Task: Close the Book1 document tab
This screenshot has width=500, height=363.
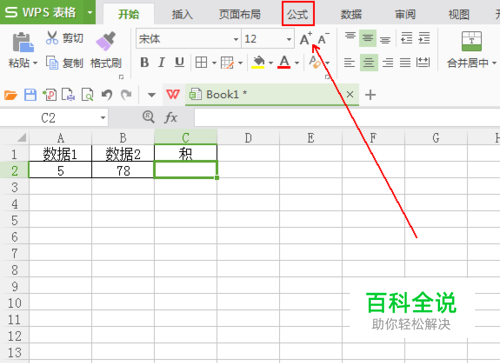Action: point(350,95)
